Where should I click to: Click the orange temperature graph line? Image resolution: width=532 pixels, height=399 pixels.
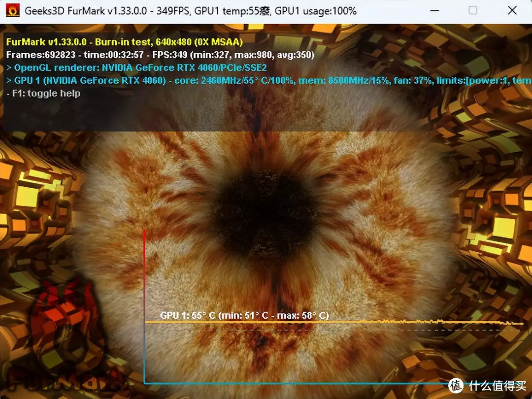pyautogui.click(x=296, y=322)
